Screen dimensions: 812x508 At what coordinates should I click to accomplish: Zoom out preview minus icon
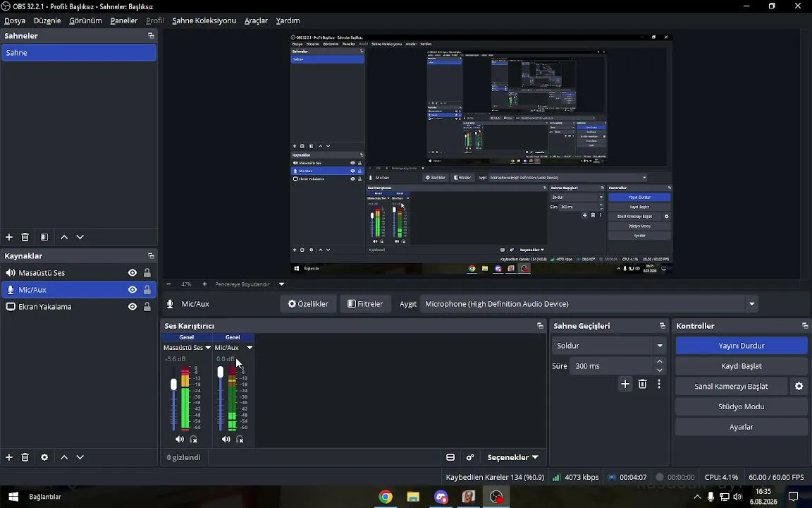point(169,284)
